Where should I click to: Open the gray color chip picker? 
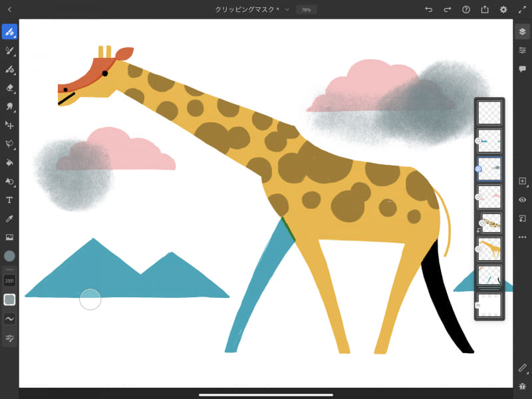pos(9,256)
